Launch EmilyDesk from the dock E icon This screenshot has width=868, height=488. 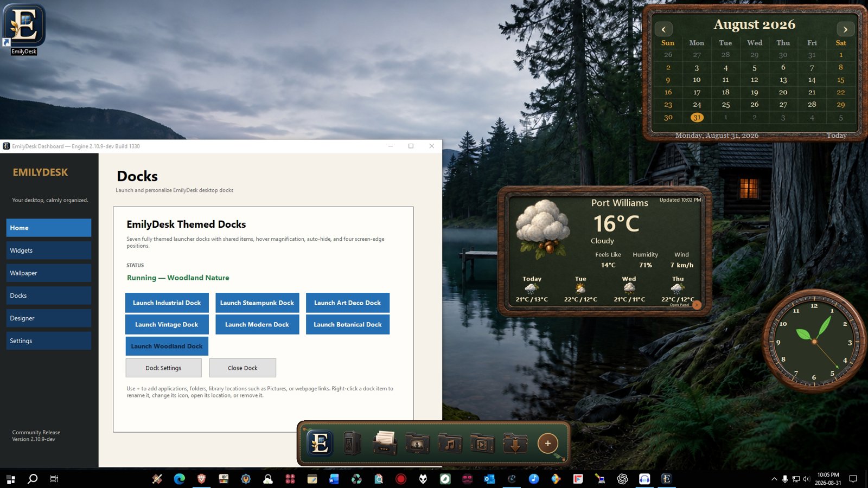pos(320,444)
